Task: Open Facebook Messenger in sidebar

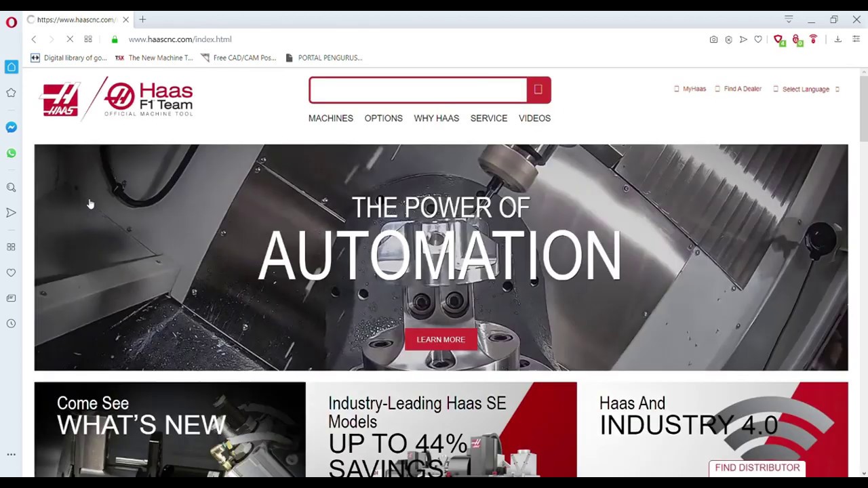Action: [x=11, y=127]
